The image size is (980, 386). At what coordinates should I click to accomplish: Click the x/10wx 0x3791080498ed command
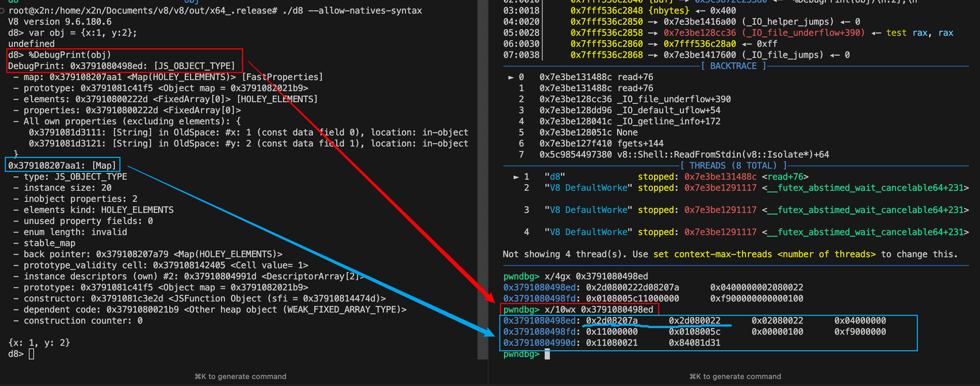pyautogui.click(x=598, y=310)
